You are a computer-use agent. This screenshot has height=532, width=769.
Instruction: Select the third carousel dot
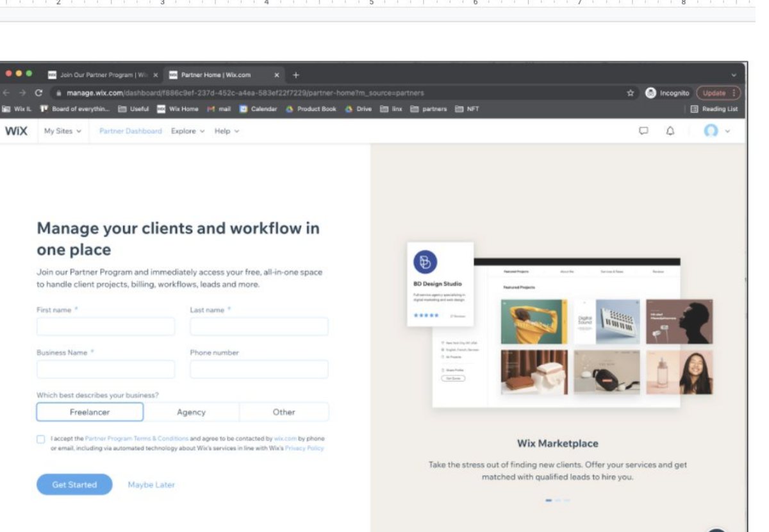pos(566,500)
